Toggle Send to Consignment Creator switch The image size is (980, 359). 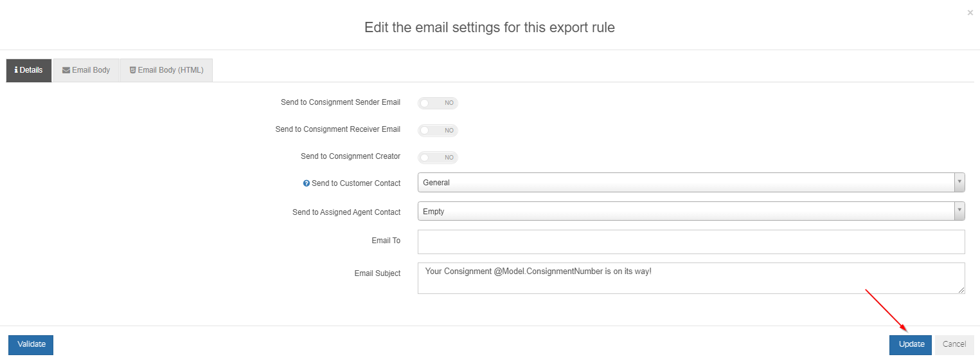tap(438, 157)
